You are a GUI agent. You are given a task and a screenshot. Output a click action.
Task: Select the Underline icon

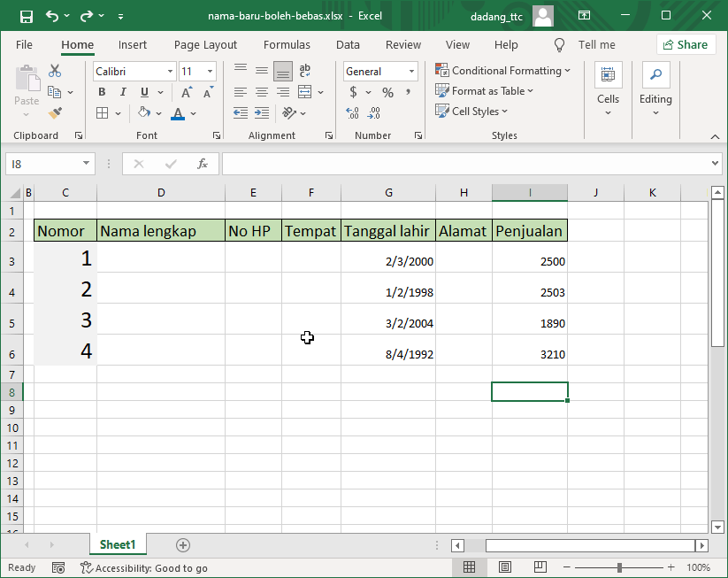[x=144, y=91]
